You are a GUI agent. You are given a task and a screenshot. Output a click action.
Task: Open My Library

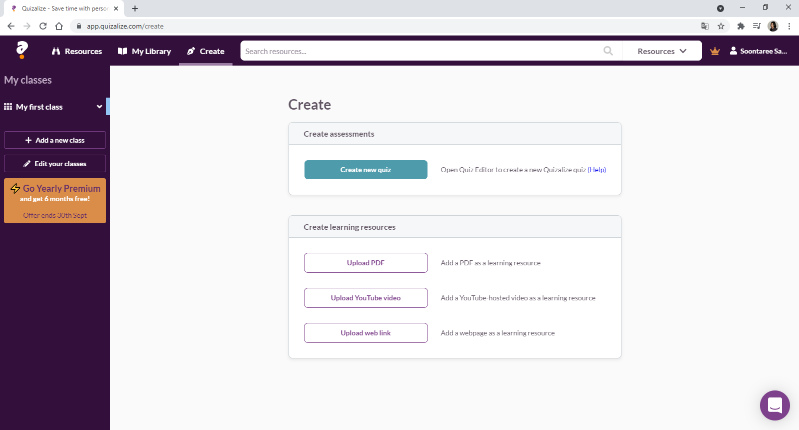144,51
